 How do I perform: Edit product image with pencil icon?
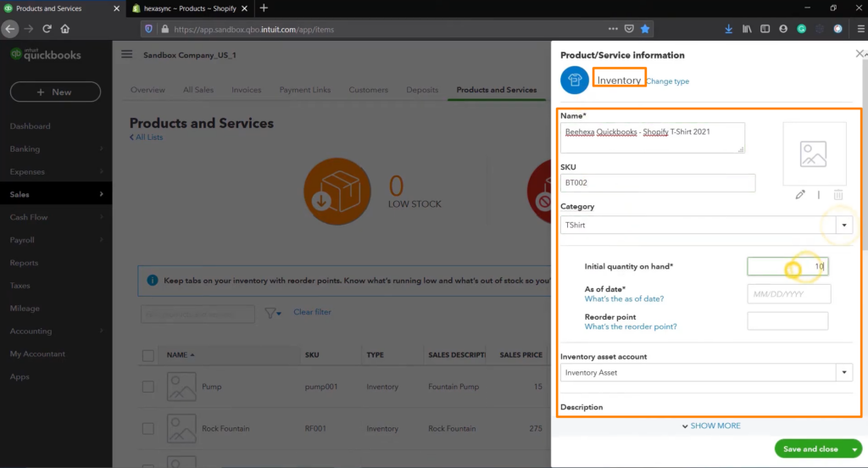pos(800,194)
